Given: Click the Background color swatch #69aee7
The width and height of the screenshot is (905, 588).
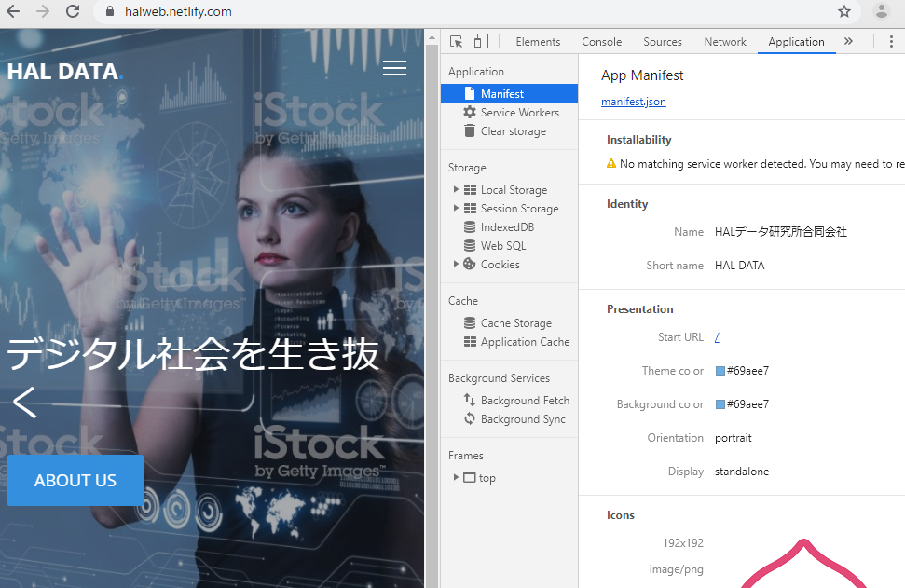Looking at the screenshot, I should click(x=720, y=404).
